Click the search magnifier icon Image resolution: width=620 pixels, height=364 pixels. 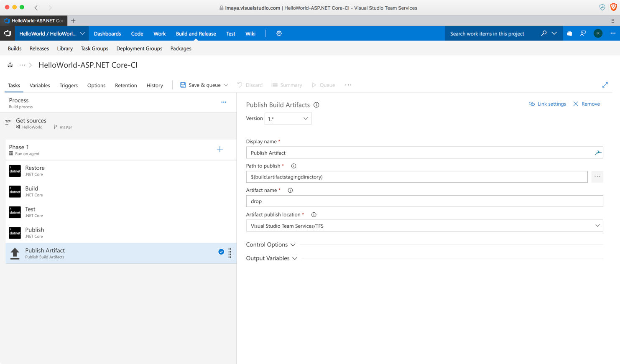point(543,33)
